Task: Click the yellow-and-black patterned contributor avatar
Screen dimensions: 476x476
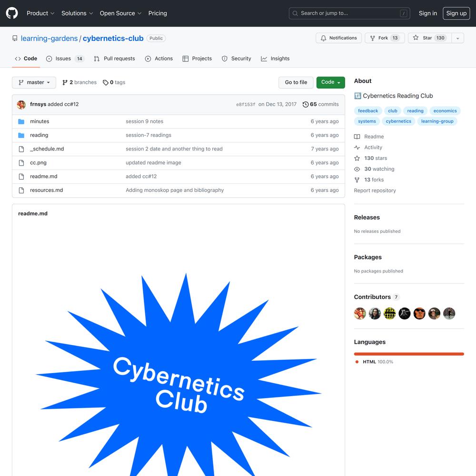Action: coord(389,314)
